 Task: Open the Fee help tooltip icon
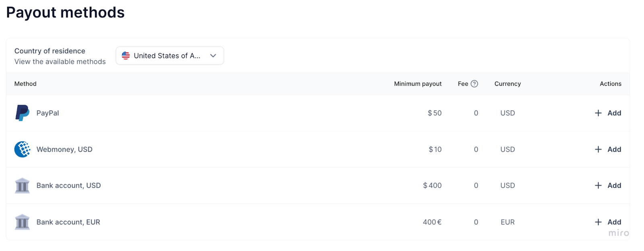pos(475,83)
